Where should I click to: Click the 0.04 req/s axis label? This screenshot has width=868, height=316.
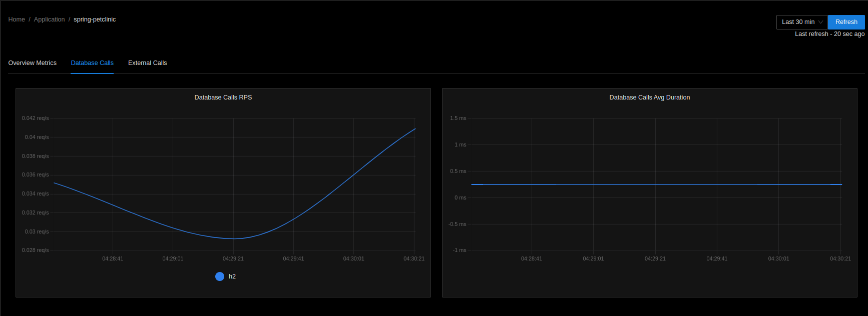pos(37,137)
